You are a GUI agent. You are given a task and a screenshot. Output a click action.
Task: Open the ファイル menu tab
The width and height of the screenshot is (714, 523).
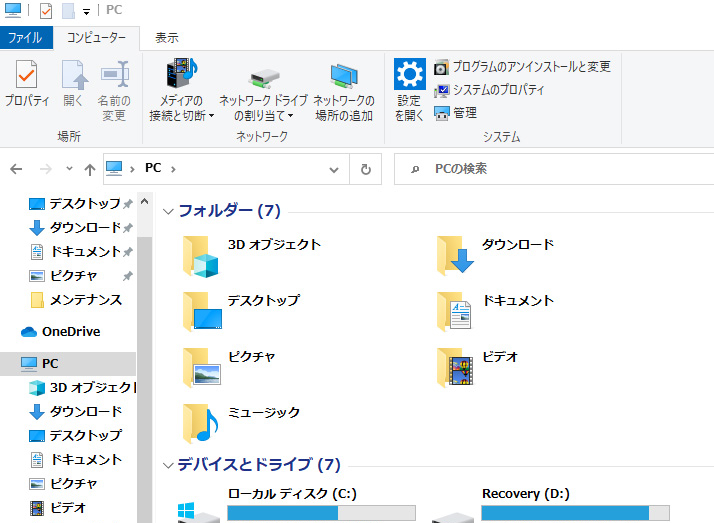pos(25,38)
